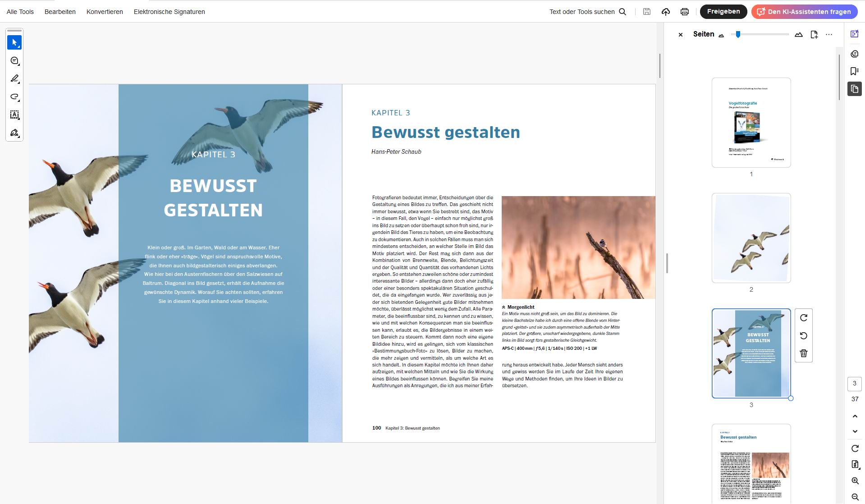Open page display options icon in right rail

[855, 464]
